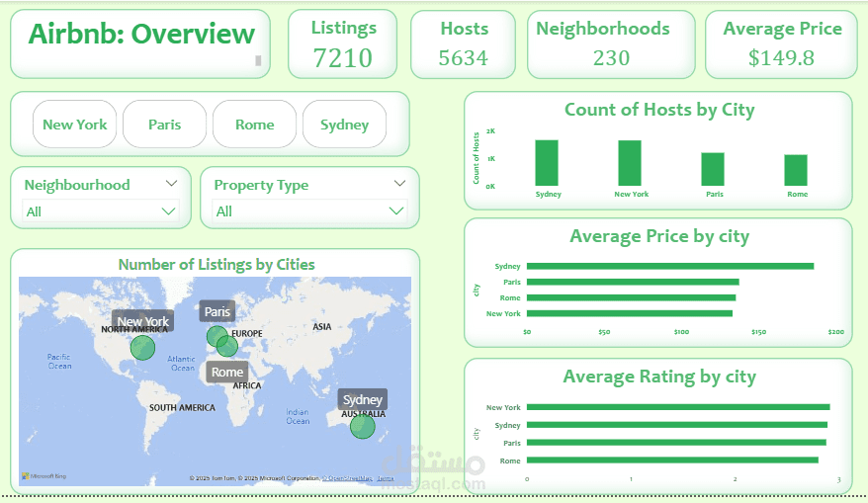Click the Average Price value $149.8
Viewport: 868px width, 503px height.
click(781, 57)
